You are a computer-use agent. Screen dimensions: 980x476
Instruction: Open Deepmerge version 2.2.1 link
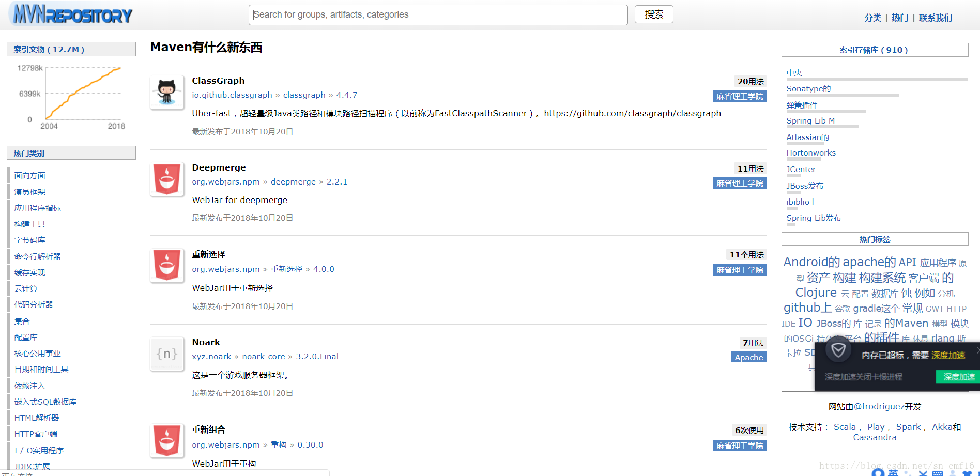[x=337, y=182]
